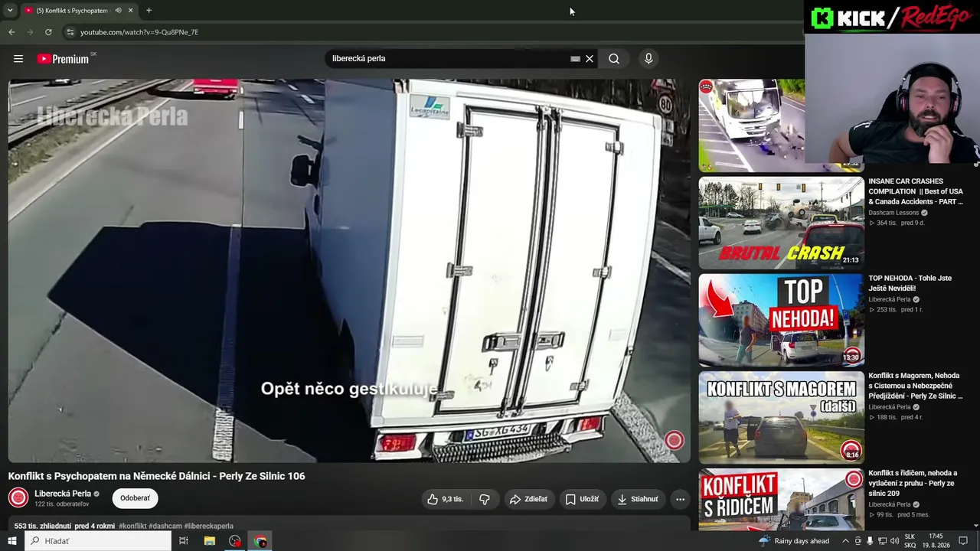The width and height of the screenshot is (980, 551).
Task: Open the TOP NEHODA video thumbnail
Action: point(781,320)
